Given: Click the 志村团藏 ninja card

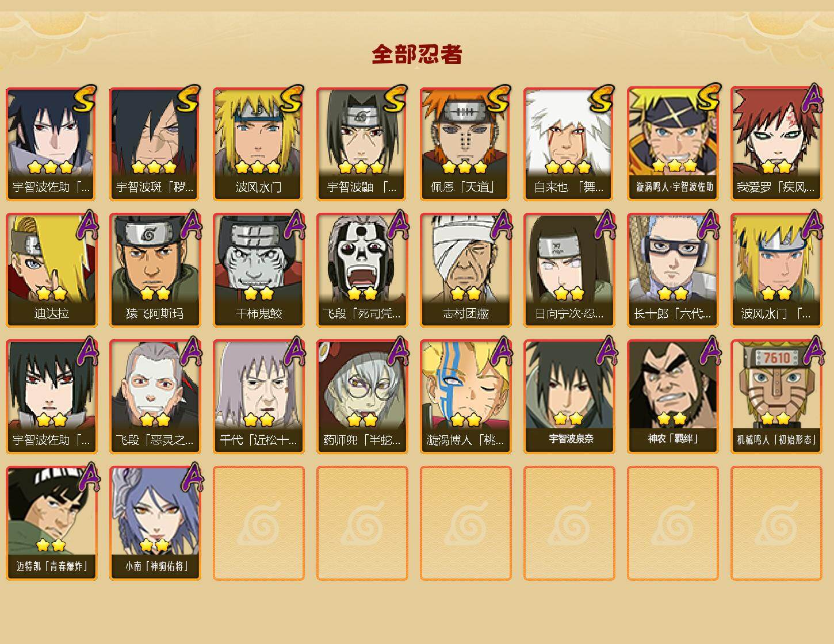Looking at the screenshot, I should pyautogui.click(x=465, y=270).
